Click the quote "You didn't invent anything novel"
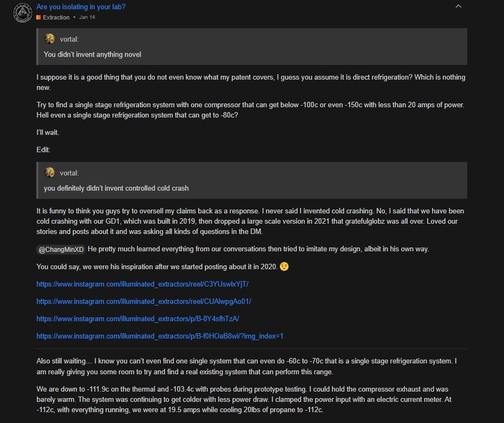Screen dimensions: 504x423 (x=93, y=54)
